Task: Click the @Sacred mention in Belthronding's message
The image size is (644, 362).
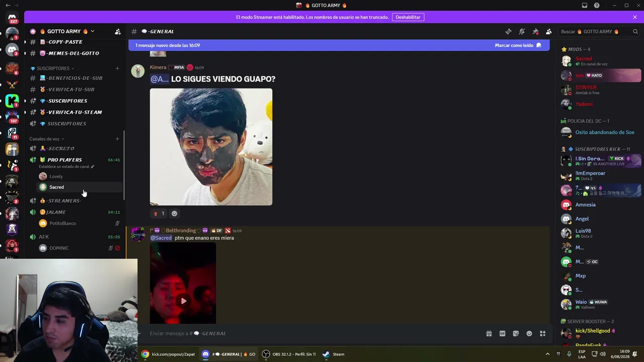Action: tap(161, 238)
